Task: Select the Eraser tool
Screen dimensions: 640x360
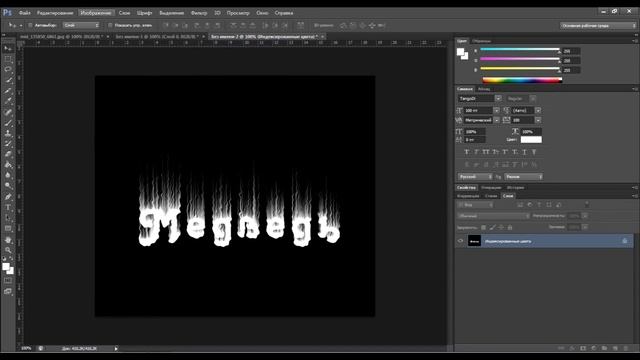Action: [8, 154]
